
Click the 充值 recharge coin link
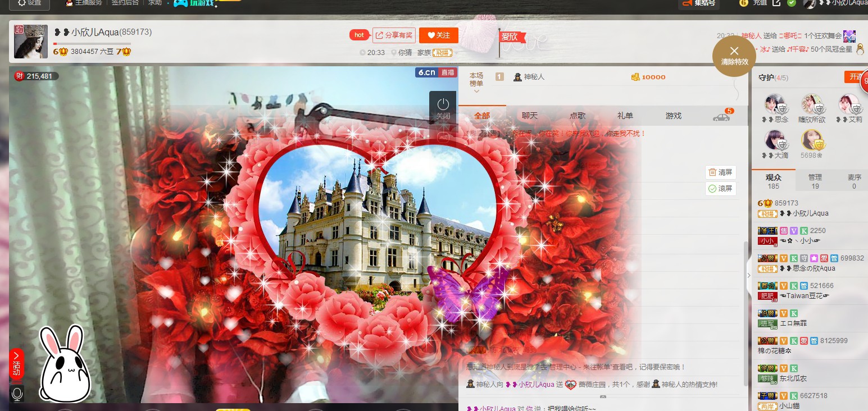(753, 3)
